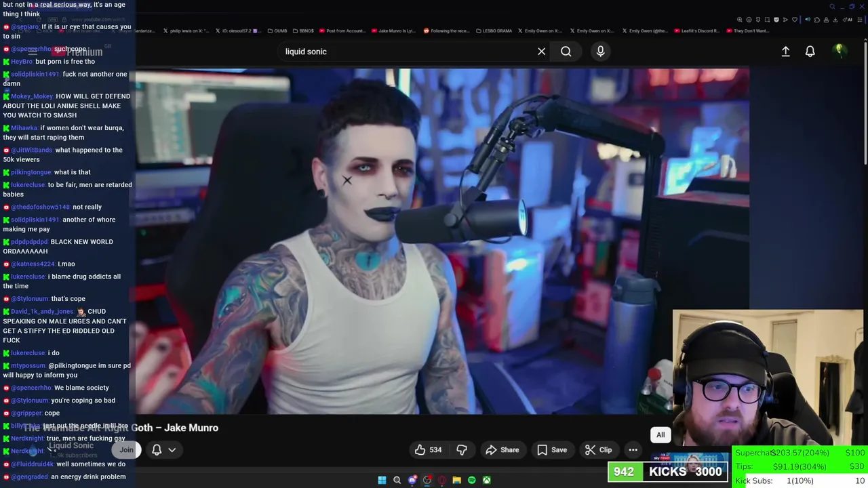Click chat username @gengraded
The width and height of the screenshot is (868, 488).
(29, 477)
